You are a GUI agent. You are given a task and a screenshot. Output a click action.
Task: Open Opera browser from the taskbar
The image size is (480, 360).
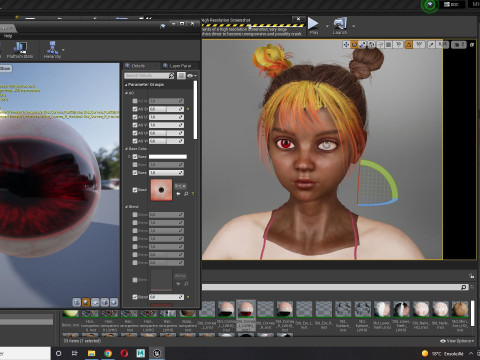(x=124, y=353)
